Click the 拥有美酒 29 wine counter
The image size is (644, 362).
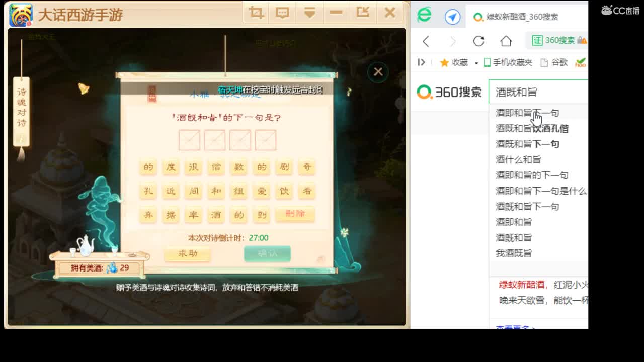100,268
